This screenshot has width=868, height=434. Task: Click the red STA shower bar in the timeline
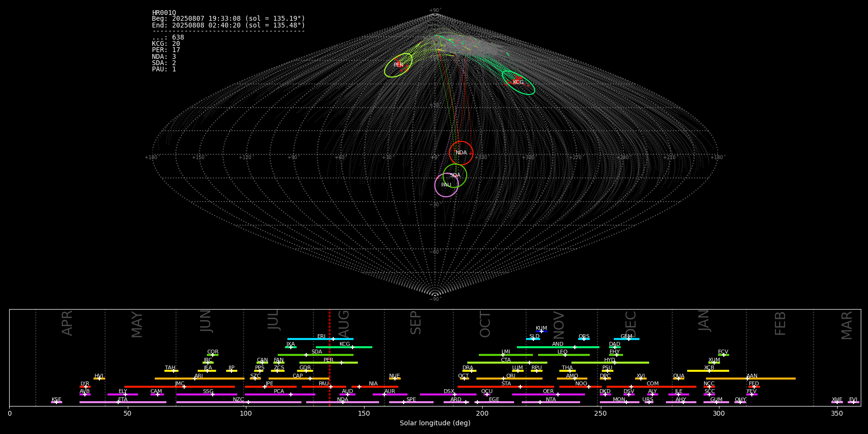click(x=506, y=387)
